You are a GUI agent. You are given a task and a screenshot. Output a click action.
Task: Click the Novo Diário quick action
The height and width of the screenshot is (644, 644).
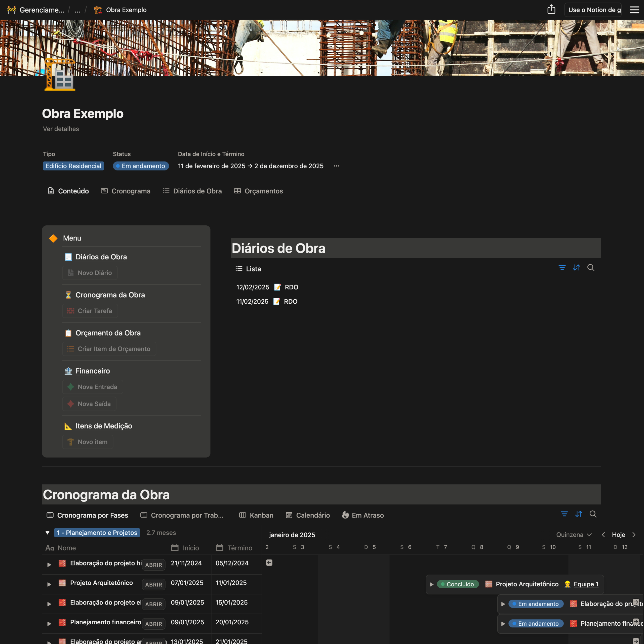90,273
